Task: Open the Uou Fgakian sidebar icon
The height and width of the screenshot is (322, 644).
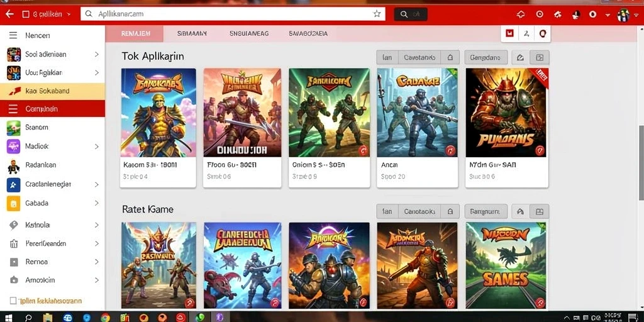Action: [14, 73]
